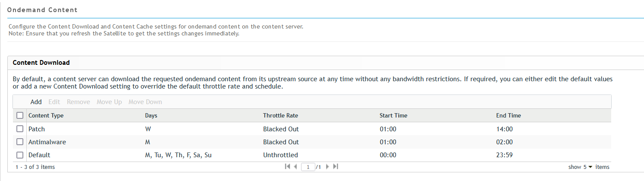Screen dimensions: 644x181
Task: Click the Remove toolbar option
Action: coord(78,102)
